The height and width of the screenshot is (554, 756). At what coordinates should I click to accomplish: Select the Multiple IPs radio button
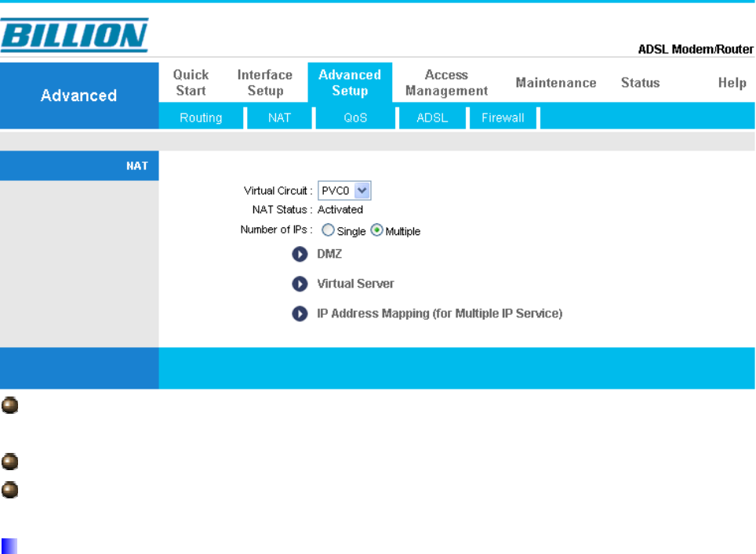376,230
